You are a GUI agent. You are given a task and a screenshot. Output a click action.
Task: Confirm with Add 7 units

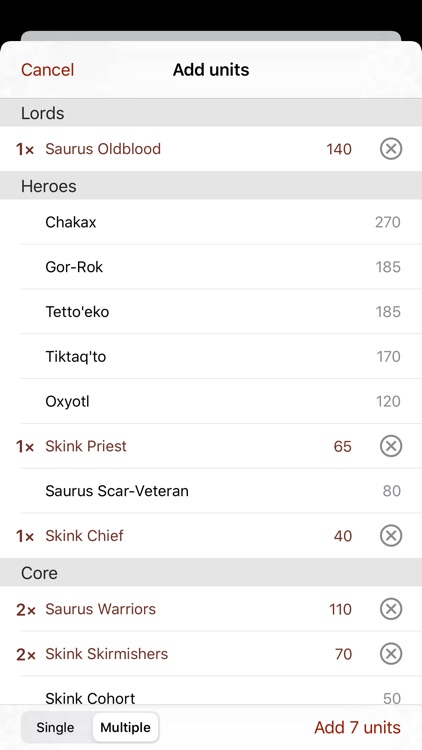(357, 728)
